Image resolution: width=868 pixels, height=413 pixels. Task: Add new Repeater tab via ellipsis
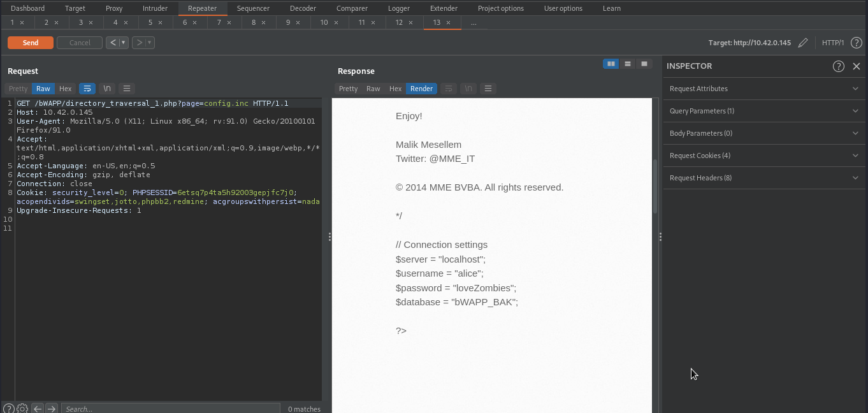pos(474,22)
